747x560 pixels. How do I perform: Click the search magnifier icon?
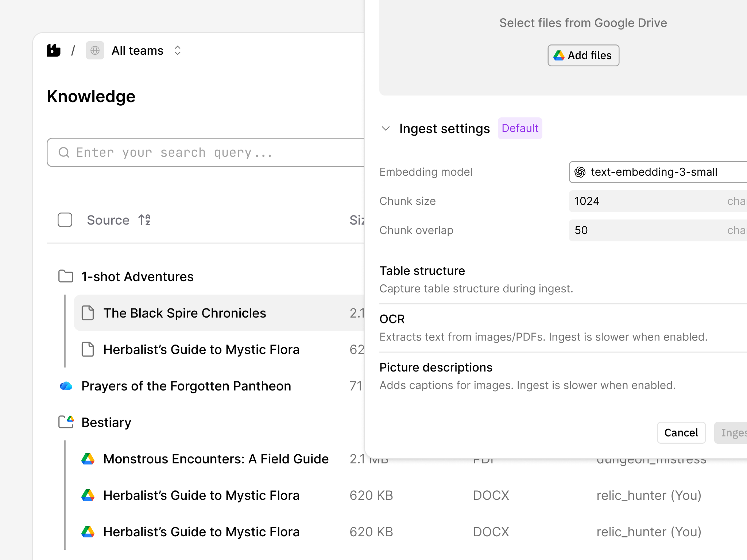(64, 152)
